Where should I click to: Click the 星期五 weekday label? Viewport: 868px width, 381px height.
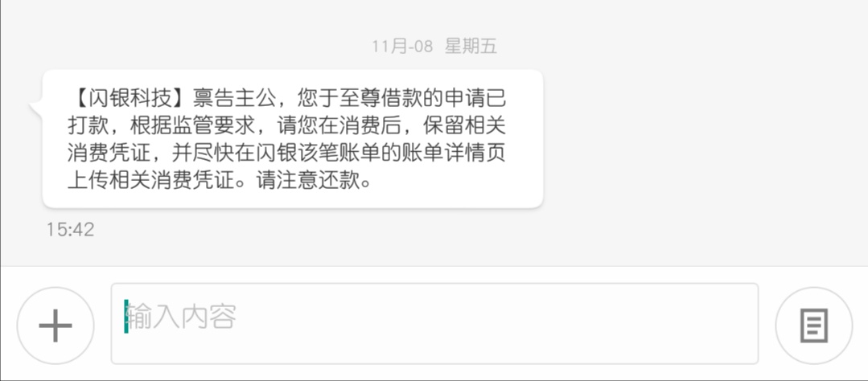(471, 47)
